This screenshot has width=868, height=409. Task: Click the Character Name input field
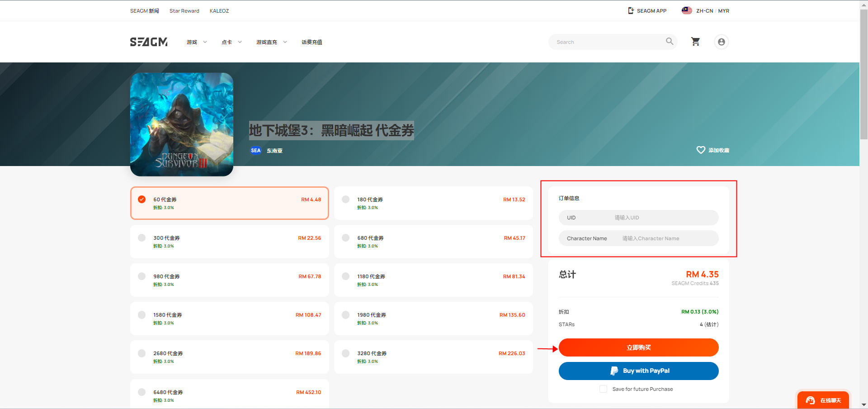[639, 238]
